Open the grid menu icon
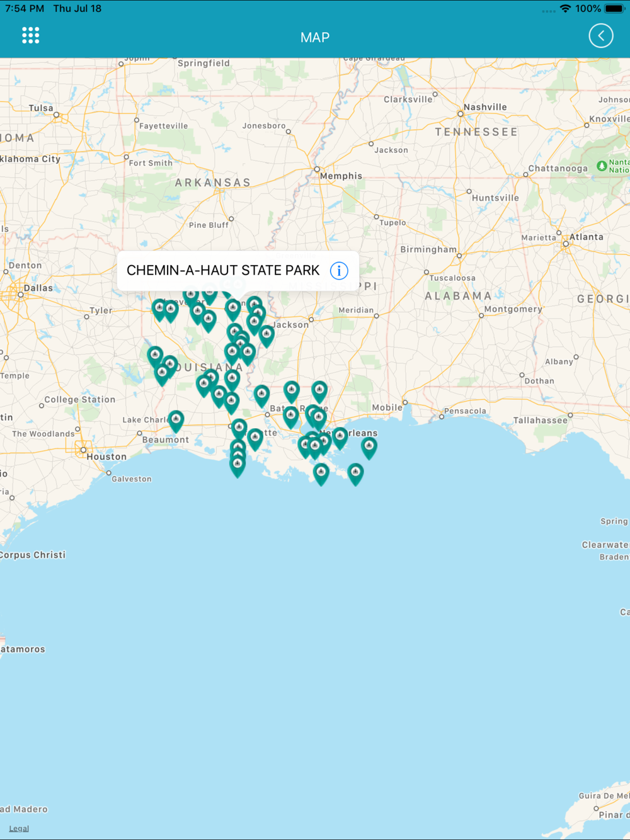630x840 pixels. coord(30,35)
